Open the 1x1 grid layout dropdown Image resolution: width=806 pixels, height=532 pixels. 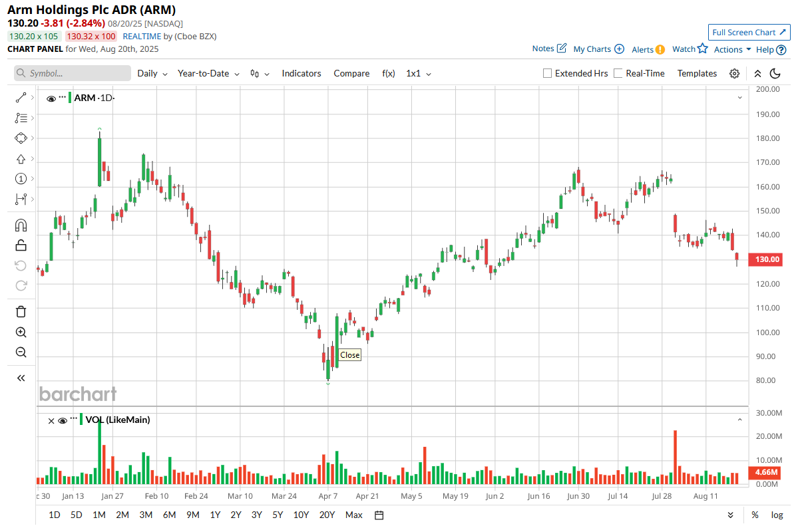click(x=419, y=74)
